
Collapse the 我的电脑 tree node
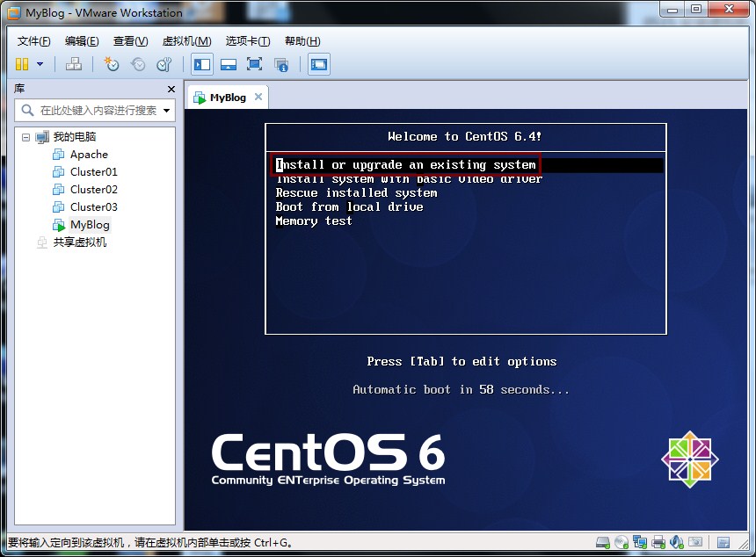26,137
